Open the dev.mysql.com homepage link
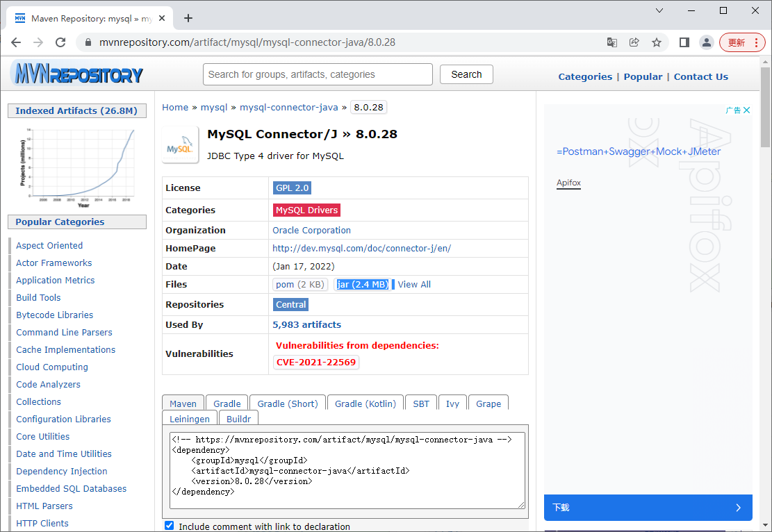Viewport: 772px width, 532px height. point(362,248)
